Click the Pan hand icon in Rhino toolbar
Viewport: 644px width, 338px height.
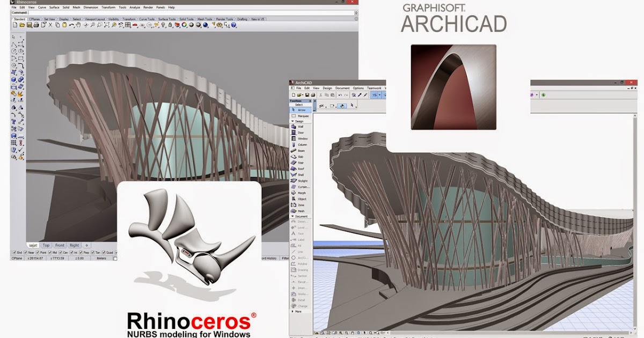pyautogui.click(x=78, y=25)
